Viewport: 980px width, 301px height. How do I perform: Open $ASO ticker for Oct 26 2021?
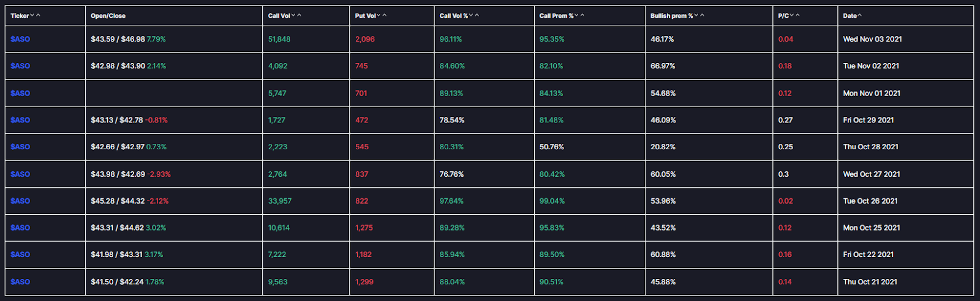coord(20,201)
